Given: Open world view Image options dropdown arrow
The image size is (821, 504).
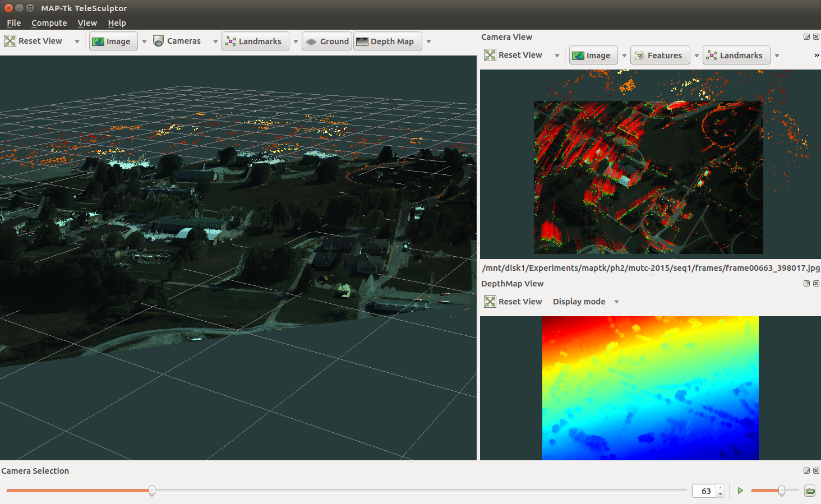Looking at the screenshot, I should [x=144, y=41].
